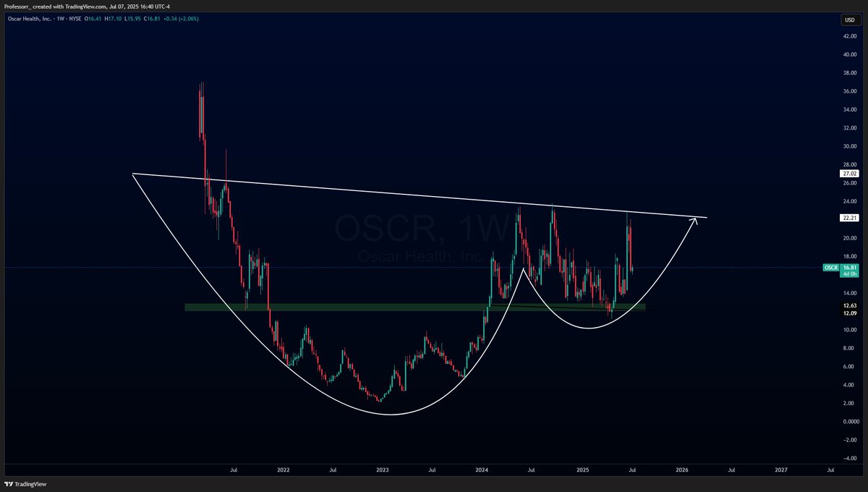Click the 22.21 price label
Screen dimensions: 868x492
click(849, 218)
